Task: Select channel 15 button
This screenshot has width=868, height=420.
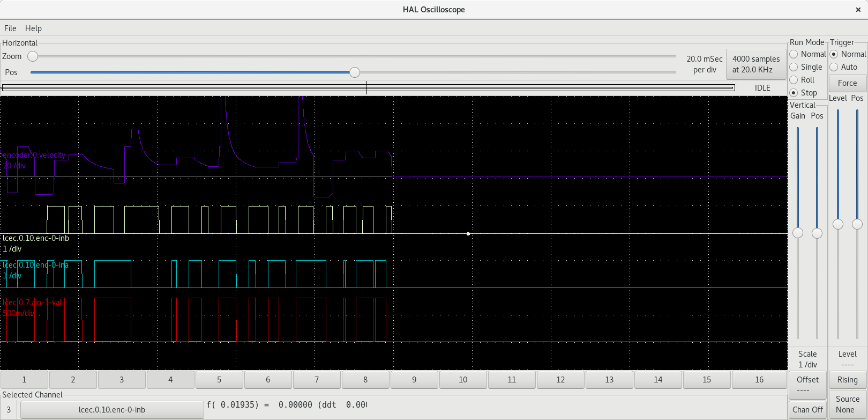Action: click(707, 380)
